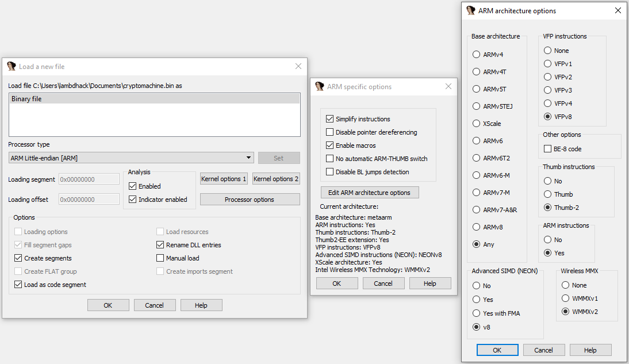Open the Processor options dialog

[250, 199]
